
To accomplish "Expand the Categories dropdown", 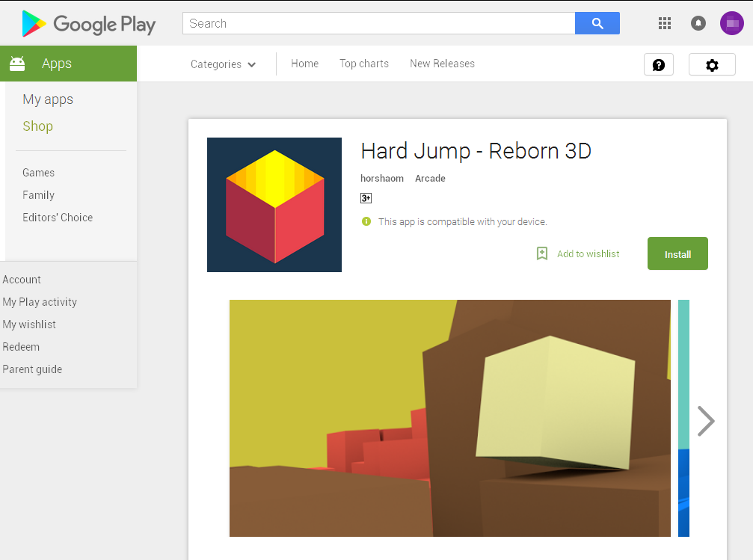I will [x=223, y=64].
